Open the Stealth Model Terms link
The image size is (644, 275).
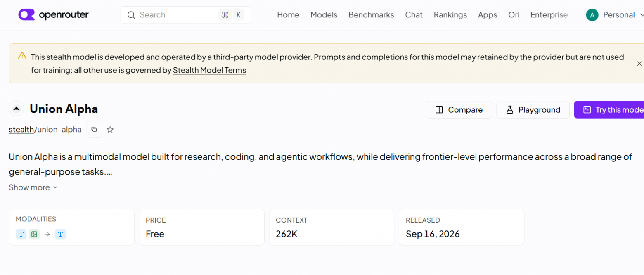click(209, 70)
